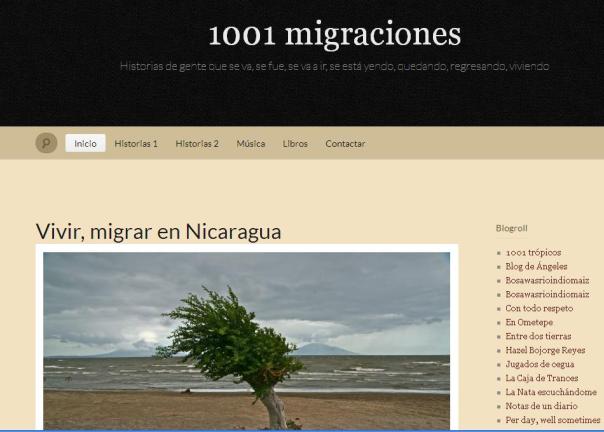
Task: Visit Con todo respeto blog
Action: coord(539,308)
